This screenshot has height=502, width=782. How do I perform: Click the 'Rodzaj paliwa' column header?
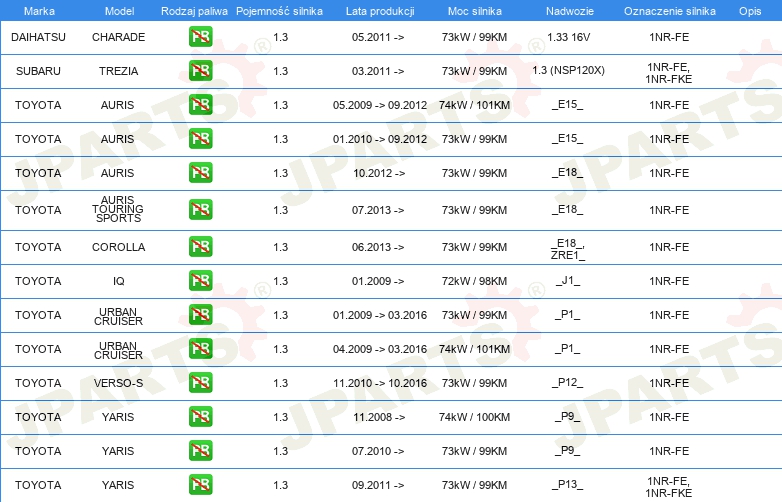coord(194,11)
